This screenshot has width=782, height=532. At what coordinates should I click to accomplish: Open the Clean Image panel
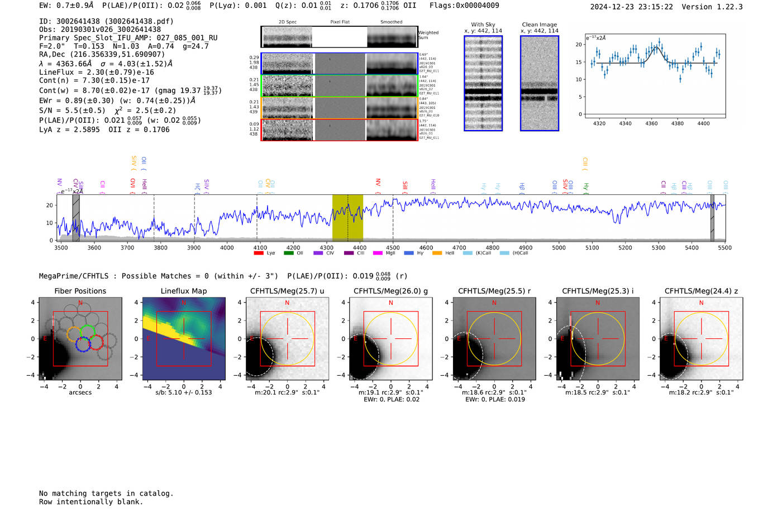[540, 83]
